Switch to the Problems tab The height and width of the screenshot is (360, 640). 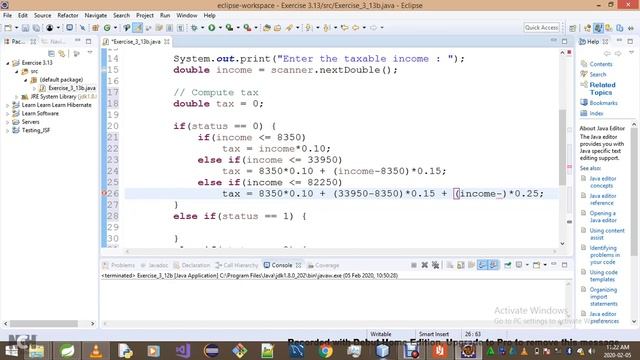tap(119, 265)
